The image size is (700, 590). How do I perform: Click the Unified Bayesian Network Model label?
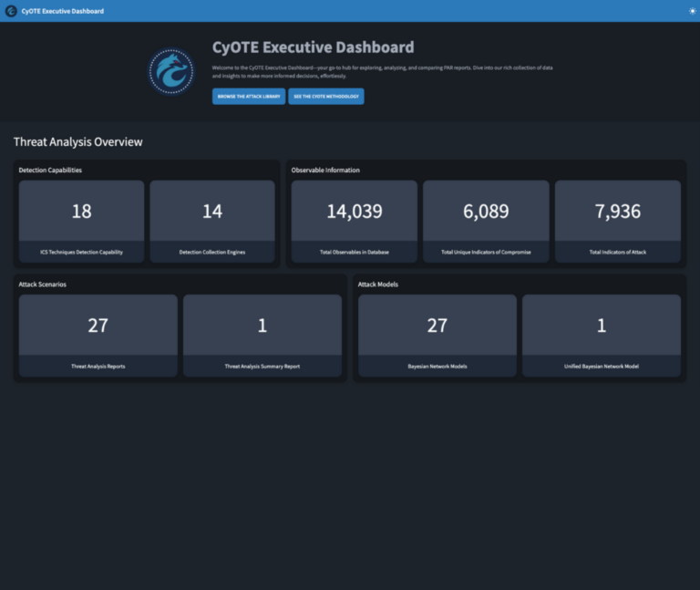coord(602,367)
